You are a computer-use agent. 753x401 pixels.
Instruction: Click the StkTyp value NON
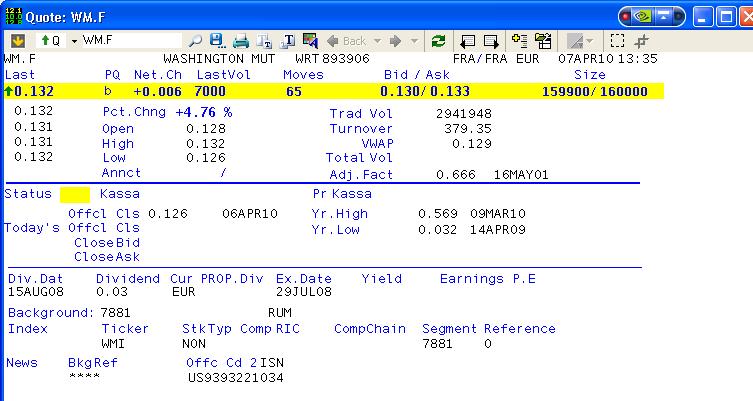pos(194,344)
